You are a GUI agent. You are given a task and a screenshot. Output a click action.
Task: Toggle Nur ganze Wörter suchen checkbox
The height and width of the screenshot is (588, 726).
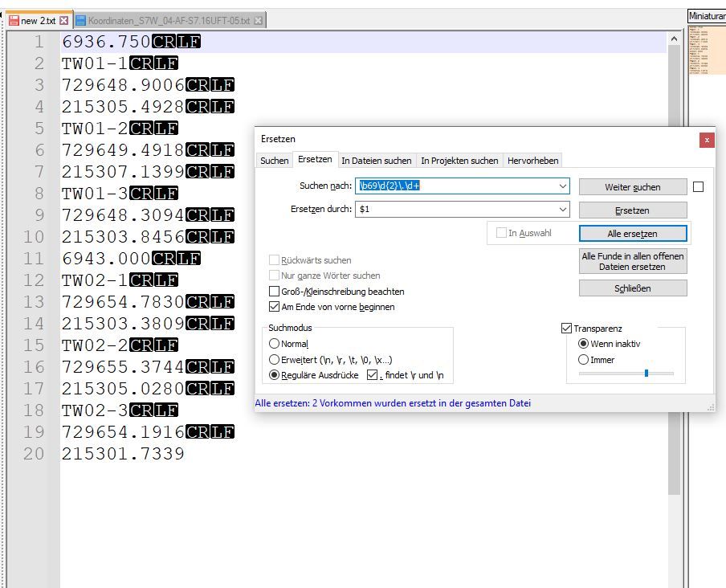(x=274, y=276)
